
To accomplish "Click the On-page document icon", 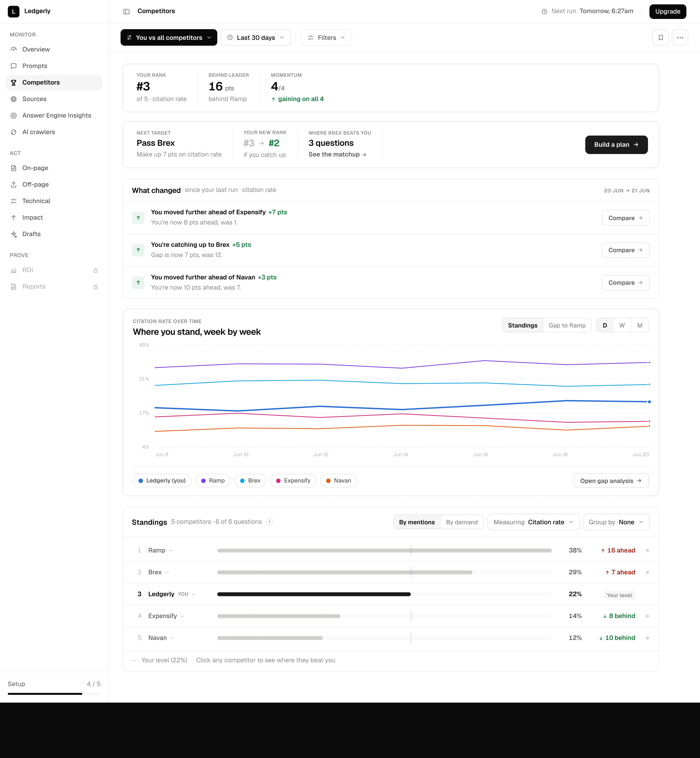I will point(14,168).
